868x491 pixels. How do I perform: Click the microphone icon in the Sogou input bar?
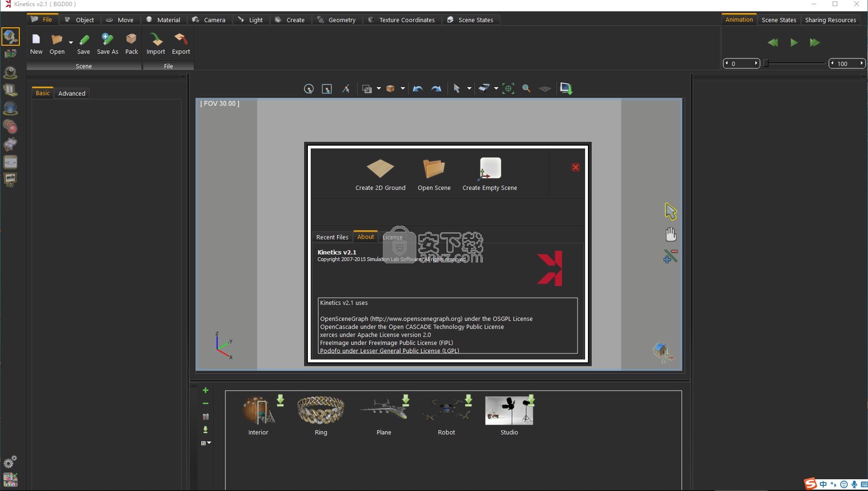coord(854,484)
